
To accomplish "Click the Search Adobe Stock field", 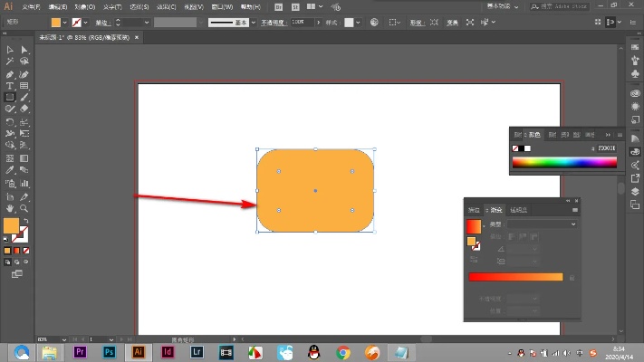I will pyautogui.click(x=560, y=6).
